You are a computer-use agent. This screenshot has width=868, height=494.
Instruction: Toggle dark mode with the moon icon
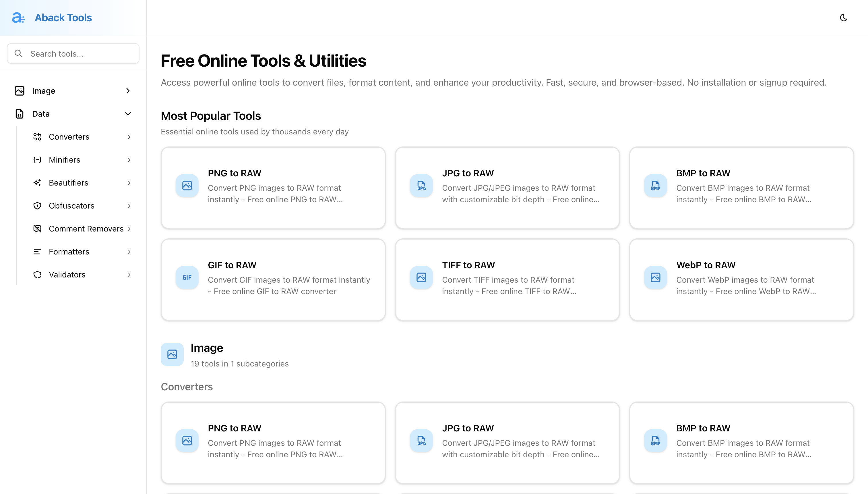[x=844, y=18]
